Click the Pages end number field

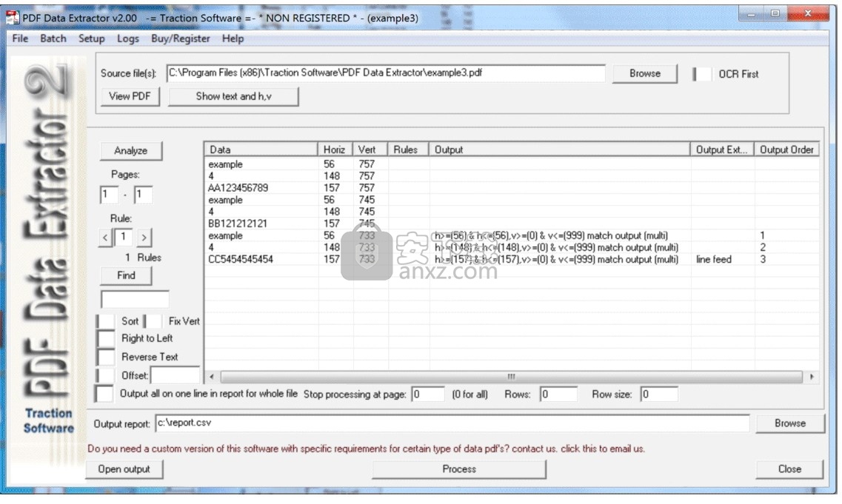(x=144, y=195)
